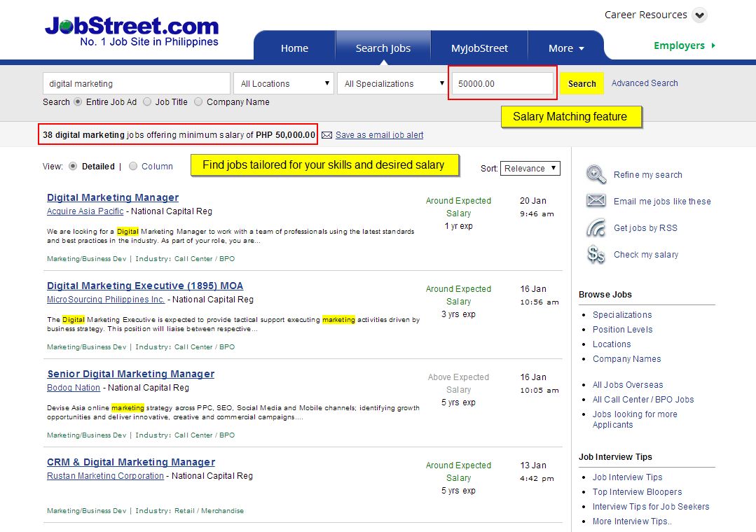Open the Senior Digital Marketing Manager job
Screen dimensions: 756x532
click(131, 374)
